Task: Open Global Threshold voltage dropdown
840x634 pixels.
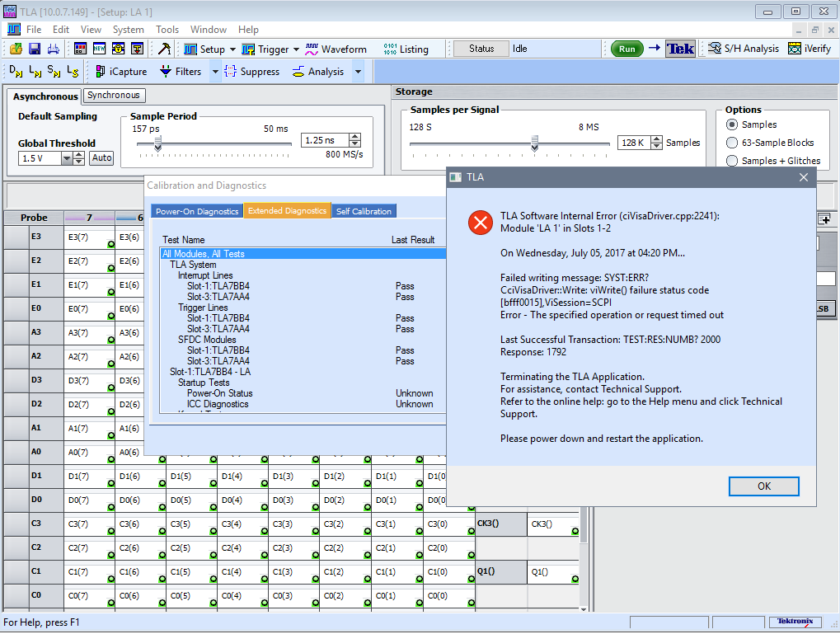Action: point(67,158)
